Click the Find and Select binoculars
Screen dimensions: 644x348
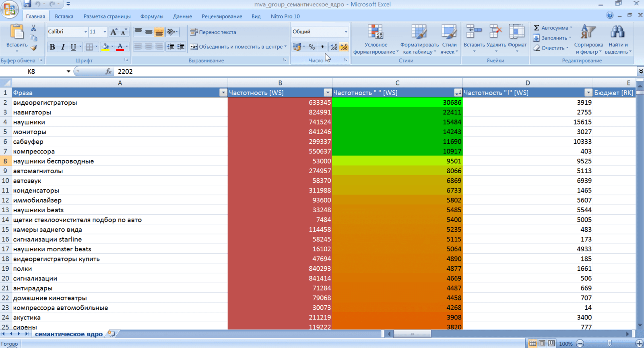pos(617,39)
